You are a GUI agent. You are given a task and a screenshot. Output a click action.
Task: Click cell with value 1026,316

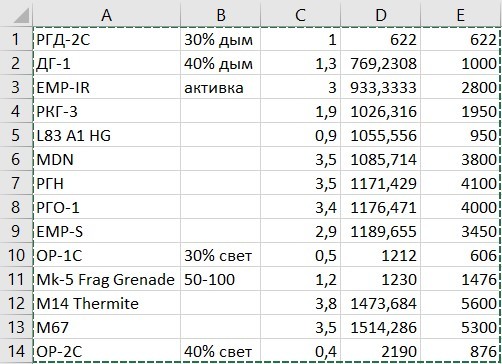pos(380,111)
